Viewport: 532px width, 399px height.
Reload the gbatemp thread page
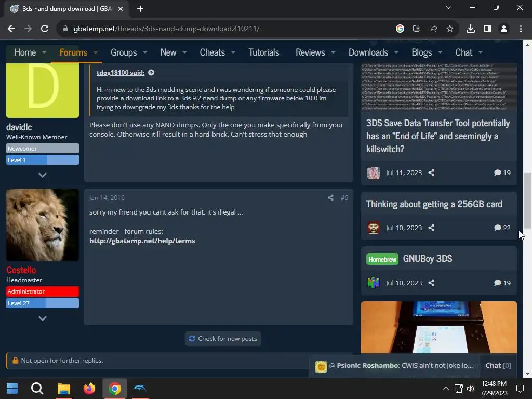click(x=45, y=29)
